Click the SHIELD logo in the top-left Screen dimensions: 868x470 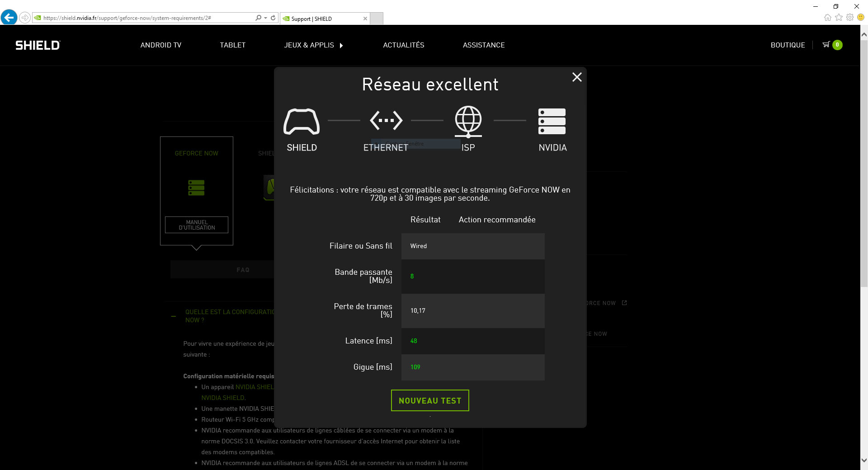click(37, 45)
